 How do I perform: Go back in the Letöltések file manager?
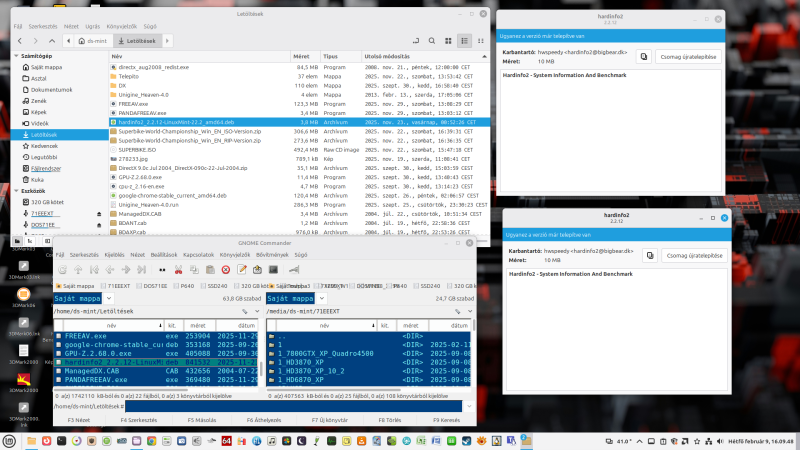(x=20, y=41)
